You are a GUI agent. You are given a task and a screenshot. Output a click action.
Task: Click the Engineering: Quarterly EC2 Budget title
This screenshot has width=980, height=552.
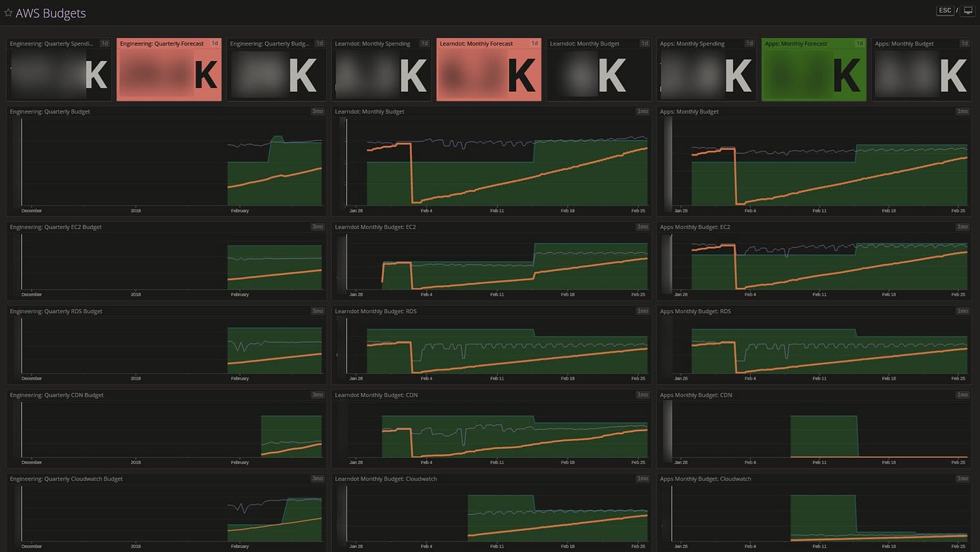pos(55,227)
